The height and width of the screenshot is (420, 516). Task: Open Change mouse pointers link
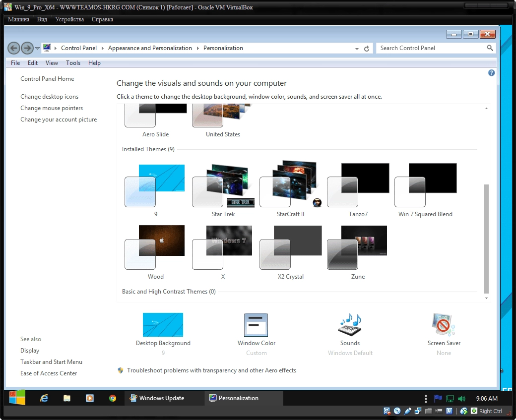pyautogui.click(x=52, y=108)
